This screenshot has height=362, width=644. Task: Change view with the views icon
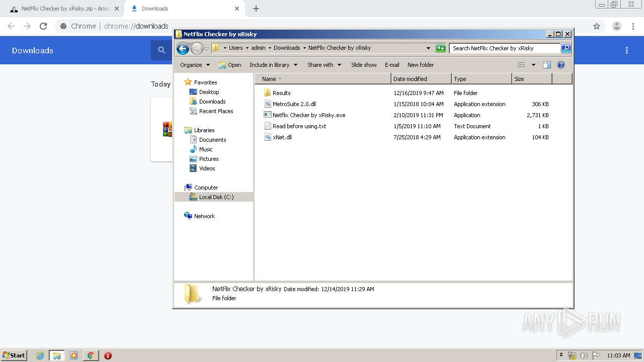point(521,65)
